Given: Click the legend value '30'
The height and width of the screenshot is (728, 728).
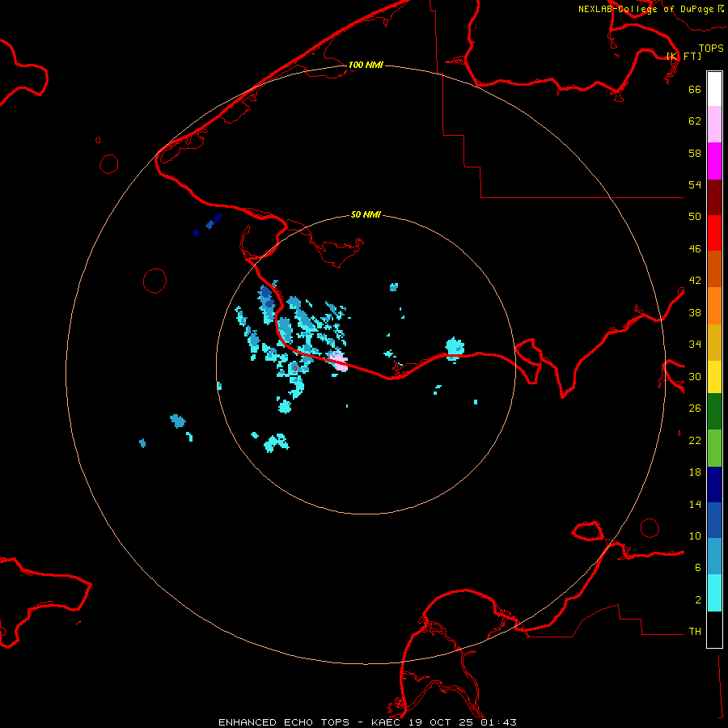Looking at the screenshot, I should pos(695,376).
